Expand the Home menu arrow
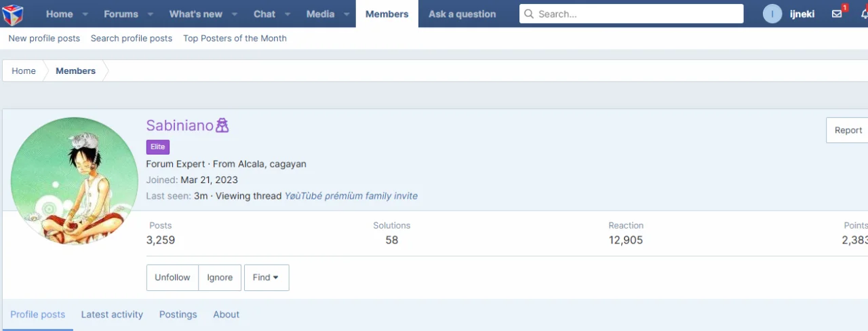The image size is (868, 331). point(85,14)
